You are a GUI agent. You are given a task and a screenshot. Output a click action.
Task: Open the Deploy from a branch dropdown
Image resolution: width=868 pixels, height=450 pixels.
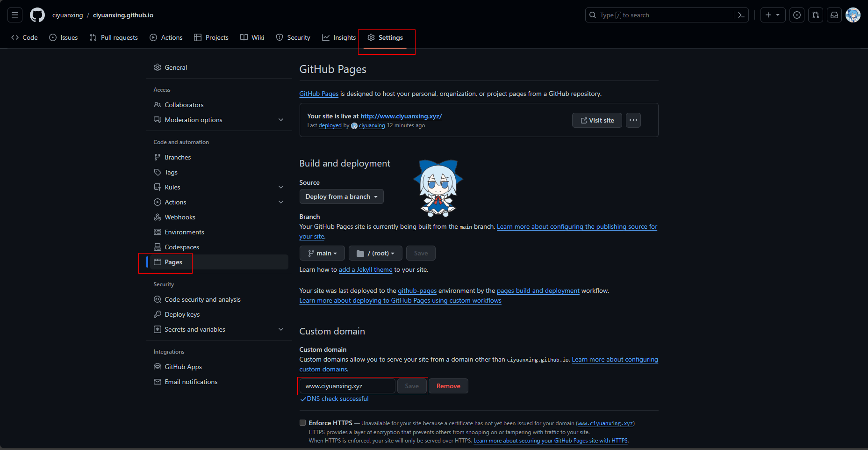(341, 196)
